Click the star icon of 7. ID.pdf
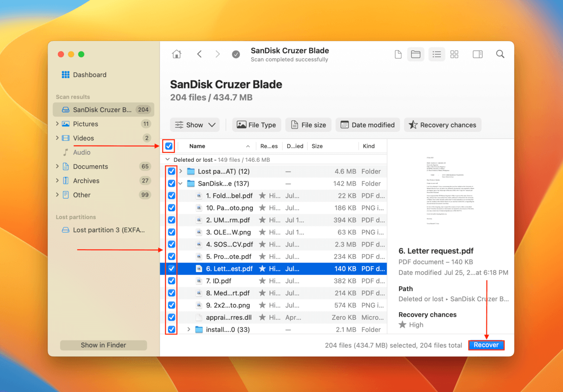Image resolution: width=563 pixels, height=392 pixels. (262, 281)
